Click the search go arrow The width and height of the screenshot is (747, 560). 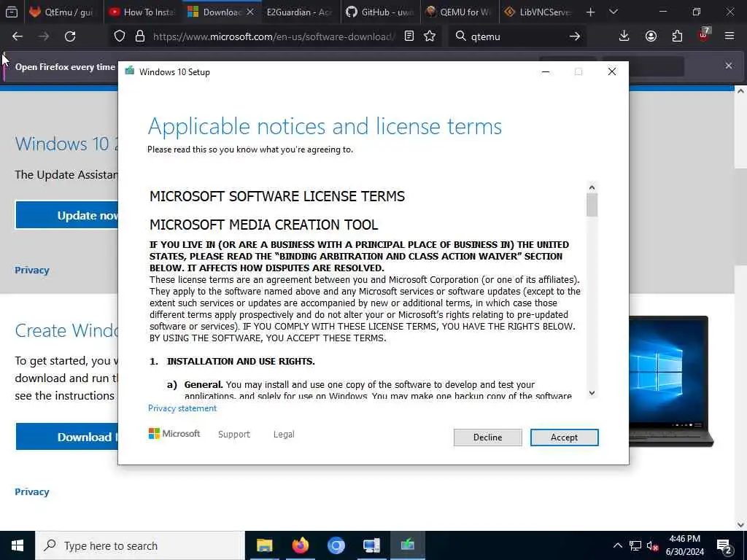tap(575, 36)
